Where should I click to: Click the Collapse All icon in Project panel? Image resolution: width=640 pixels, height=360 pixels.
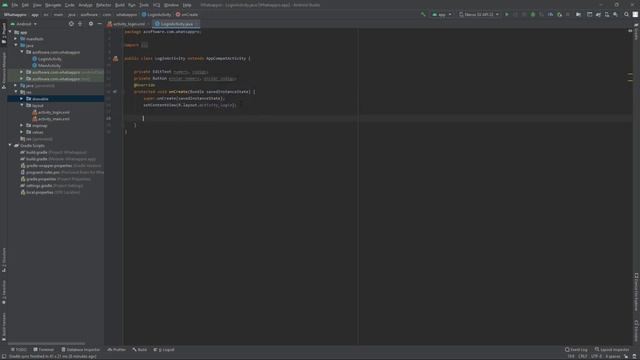click(x=80, y=24)
